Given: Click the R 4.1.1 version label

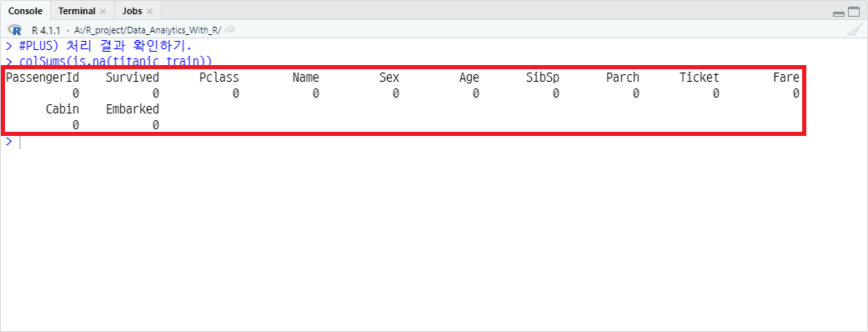Looking at the screenshot, I should coord(46,30).
